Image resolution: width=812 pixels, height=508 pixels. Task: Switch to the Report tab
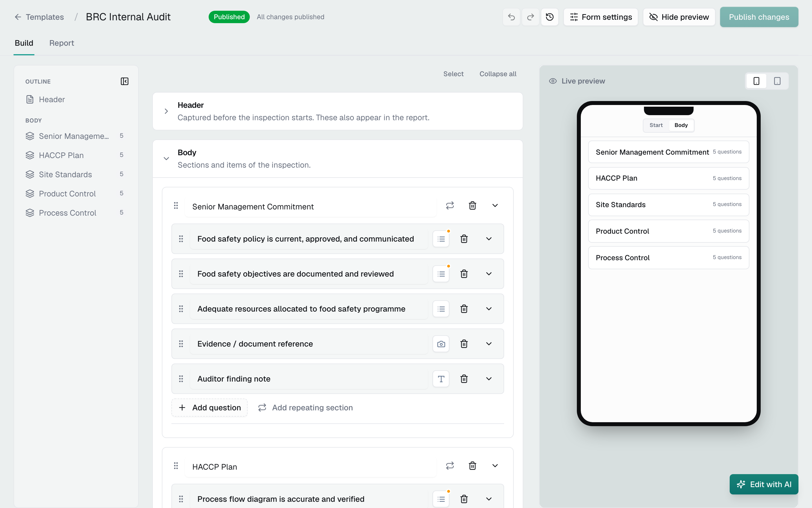tap(61, 43)
